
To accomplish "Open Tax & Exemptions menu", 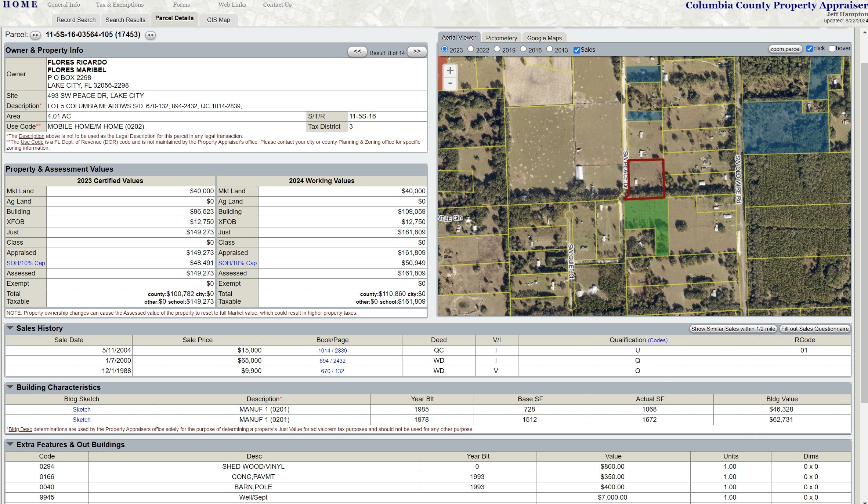I will click(120, 5).
